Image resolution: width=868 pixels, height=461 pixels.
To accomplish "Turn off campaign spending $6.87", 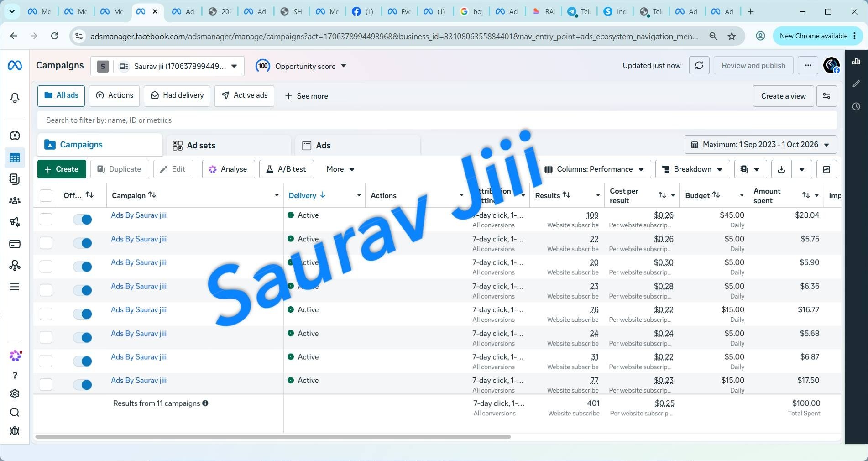I will (83, 361).
